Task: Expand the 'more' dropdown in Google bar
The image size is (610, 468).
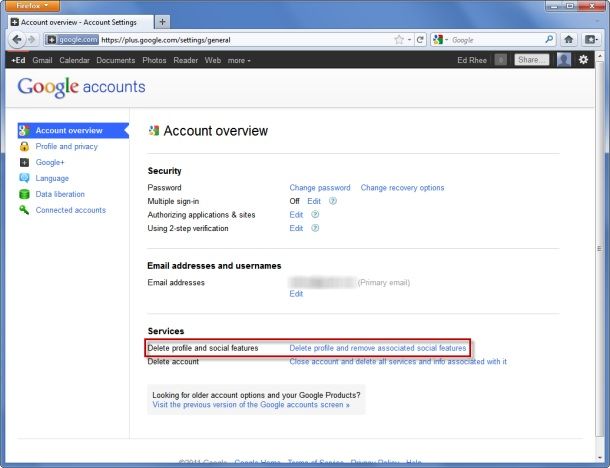Action: click(x=239, y=60)
